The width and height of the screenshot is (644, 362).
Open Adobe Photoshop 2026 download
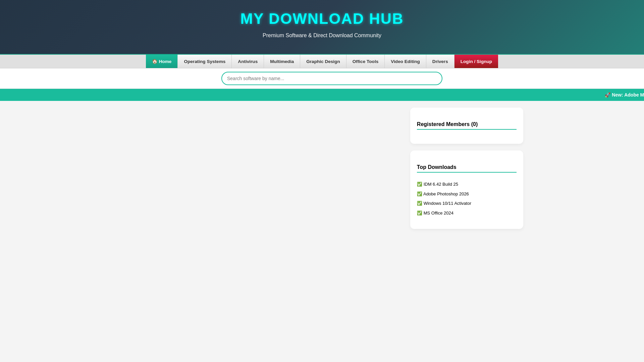pyautogui.click(x=446, y=194)
